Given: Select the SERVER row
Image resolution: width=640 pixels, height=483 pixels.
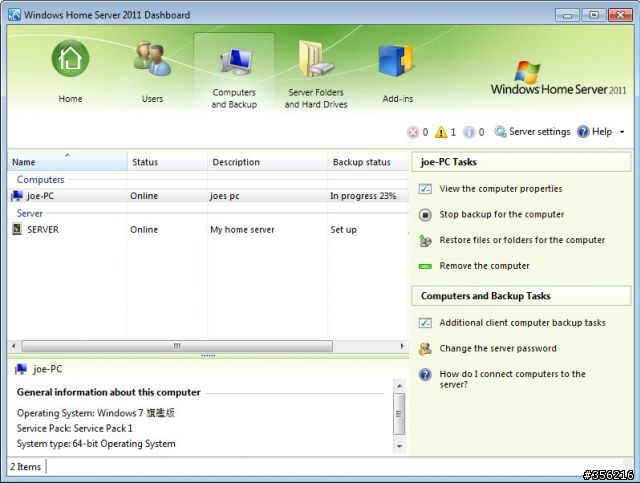Looking at the screenshot, I should pyautogui.click(x=208, y=229).
